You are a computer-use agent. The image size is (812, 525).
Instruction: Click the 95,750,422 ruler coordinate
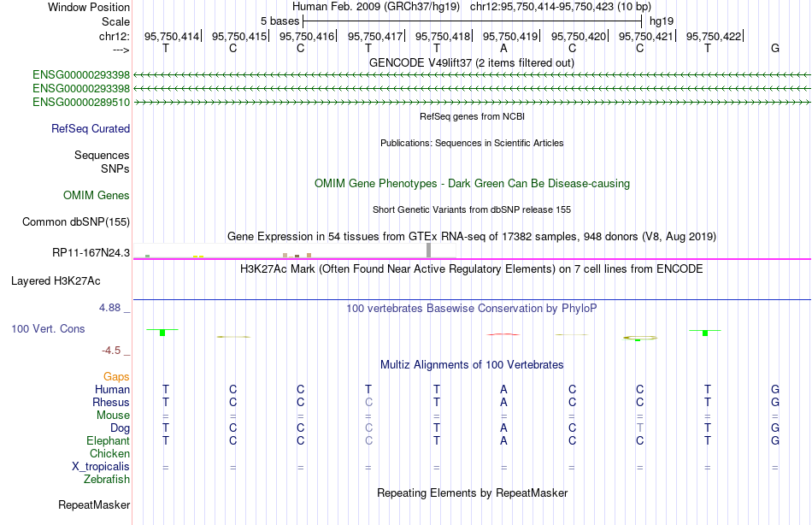click(714, 36)
